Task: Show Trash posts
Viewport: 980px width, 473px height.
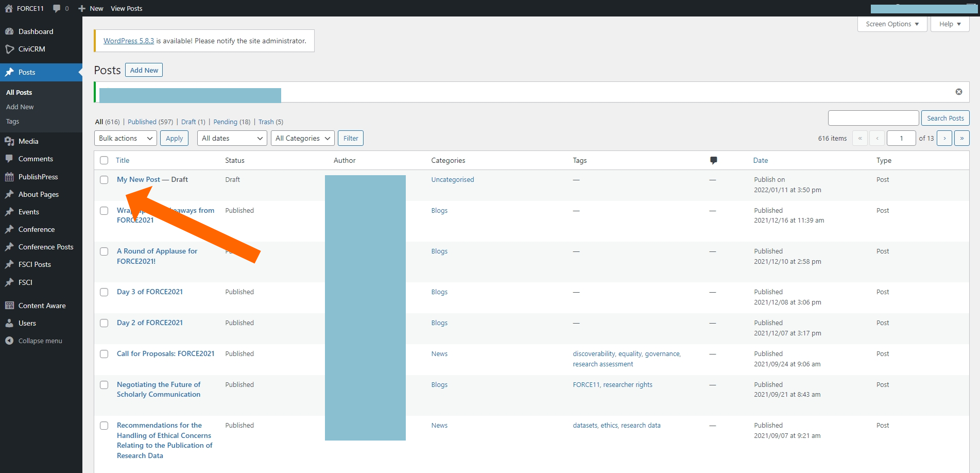Action: tap(266, 122)
